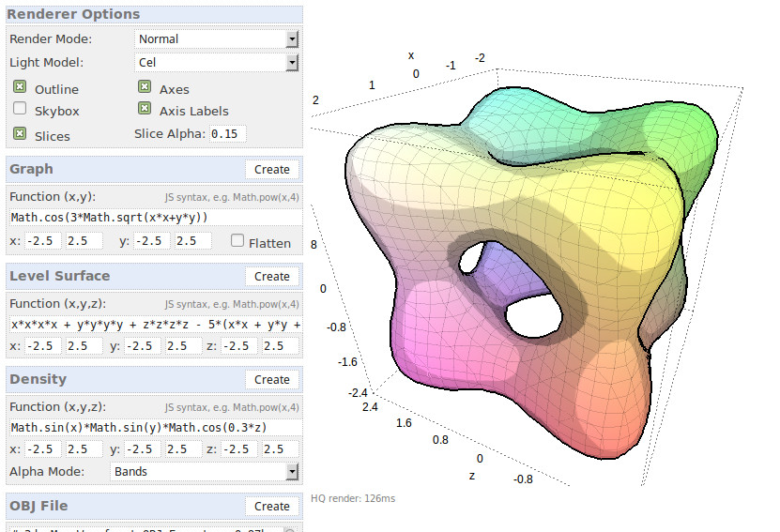780x532 pixels.
Task: Expand the Alpha Mode Bands dropdown
Action: point(204,472)
